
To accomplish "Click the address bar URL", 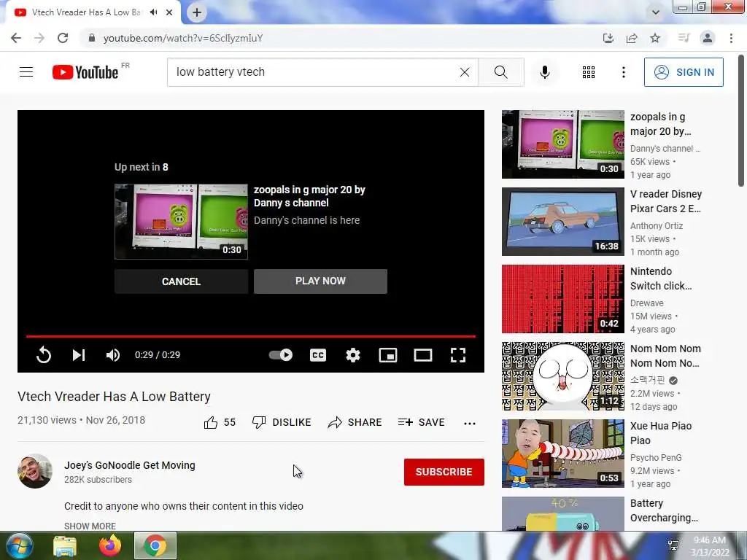I will tap(183, 38).
